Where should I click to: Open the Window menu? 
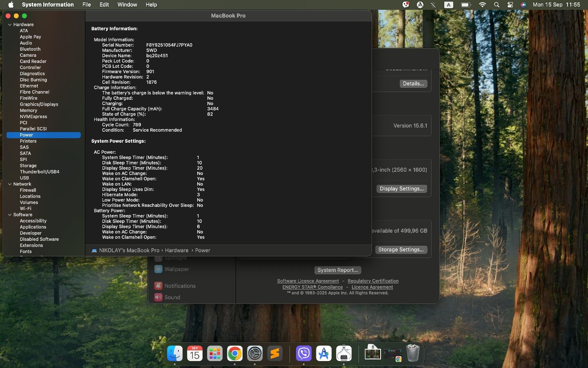coord(127,4)
